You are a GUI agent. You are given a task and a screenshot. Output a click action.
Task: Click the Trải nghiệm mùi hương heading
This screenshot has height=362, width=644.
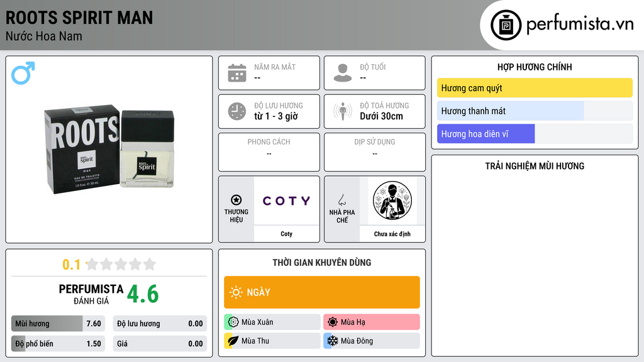coord(535,166)
